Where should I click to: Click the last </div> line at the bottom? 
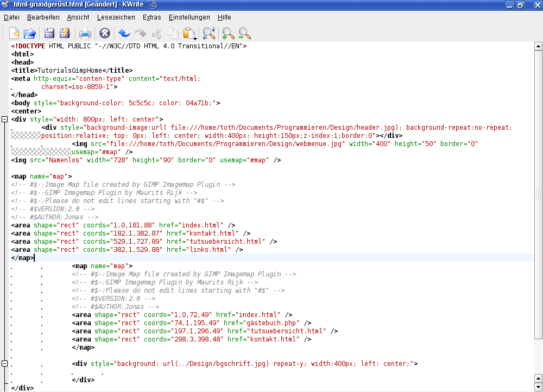click(x=22, y=388)
